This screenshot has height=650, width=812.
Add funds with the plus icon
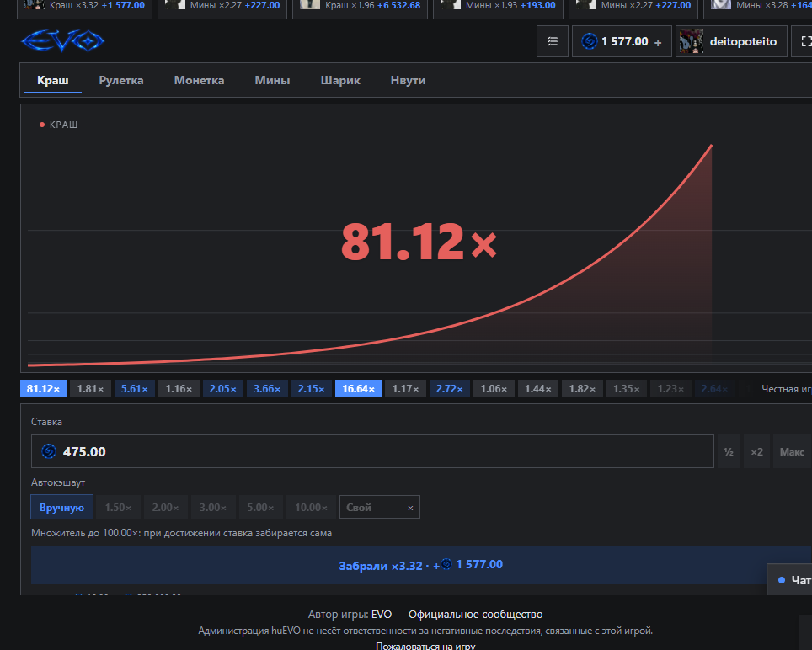point(658,42)
